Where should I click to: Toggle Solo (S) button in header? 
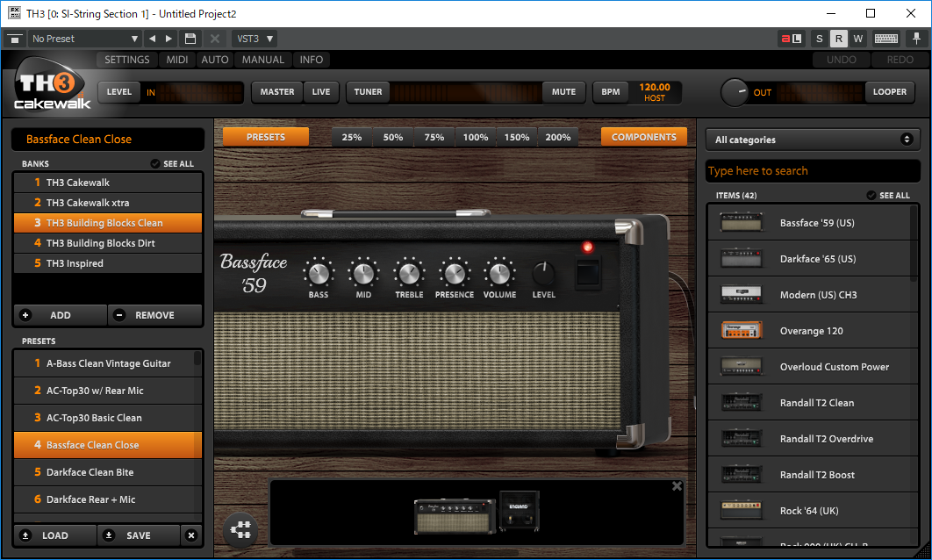coord(819,39)
